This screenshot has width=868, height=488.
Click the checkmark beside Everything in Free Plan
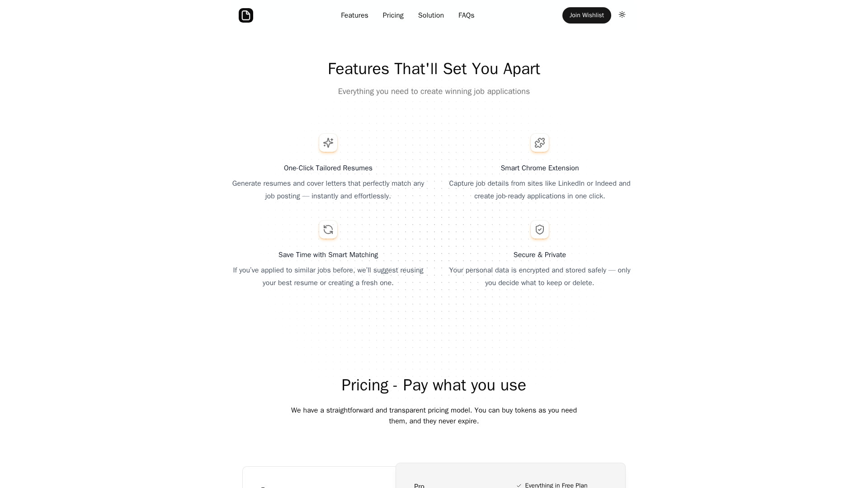[x=519, y=485]
